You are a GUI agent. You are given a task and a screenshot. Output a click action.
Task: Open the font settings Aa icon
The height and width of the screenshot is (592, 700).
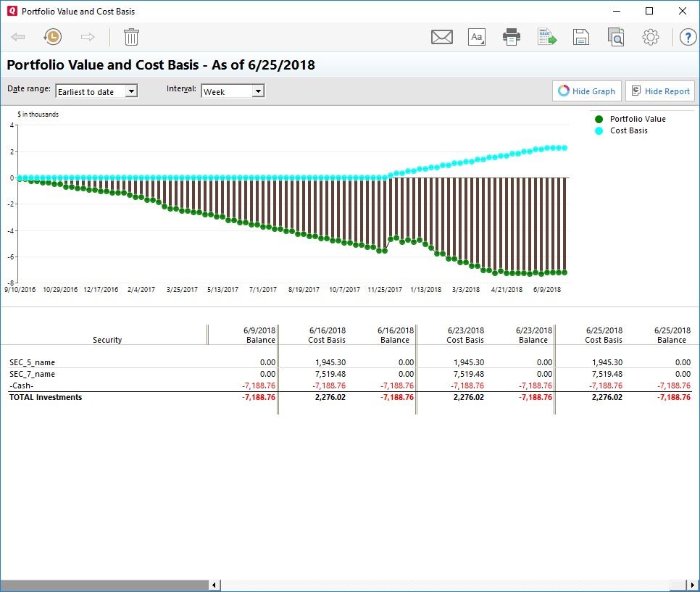point(476,37)
